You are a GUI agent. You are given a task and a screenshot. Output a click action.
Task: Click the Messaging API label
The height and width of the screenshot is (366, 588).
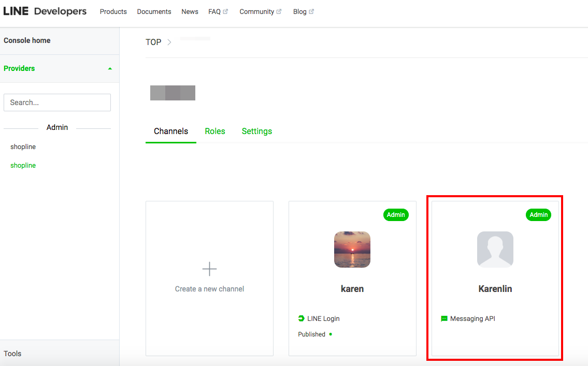click(472, 319)
